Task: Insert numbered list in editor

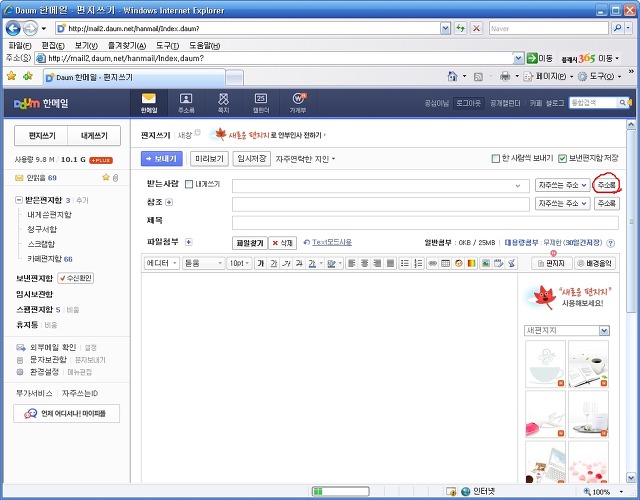Action: (418, 263)
